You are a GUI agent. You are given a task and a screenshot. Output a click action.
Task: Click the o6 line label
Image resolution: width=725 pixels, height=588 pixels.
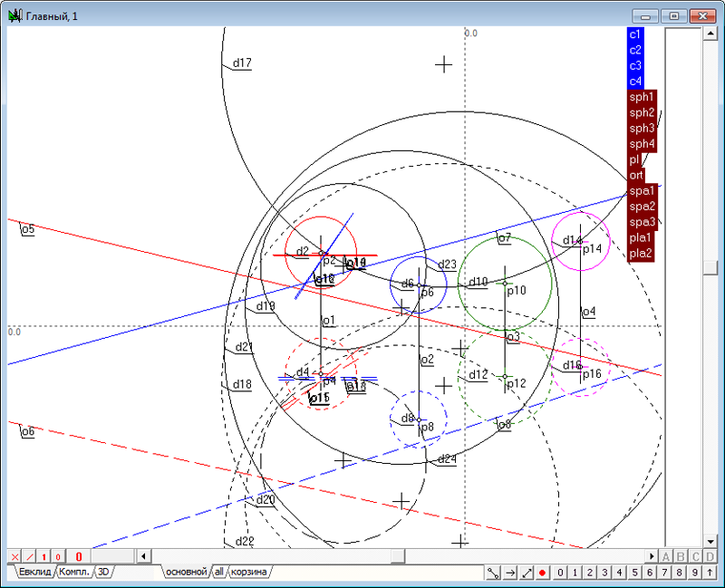[x=28, y=431]
